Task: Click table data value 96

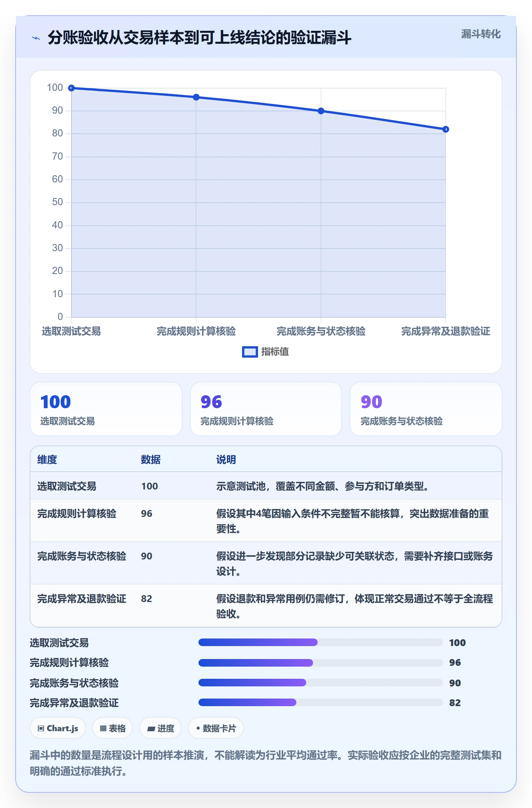Action: [147, 514]
